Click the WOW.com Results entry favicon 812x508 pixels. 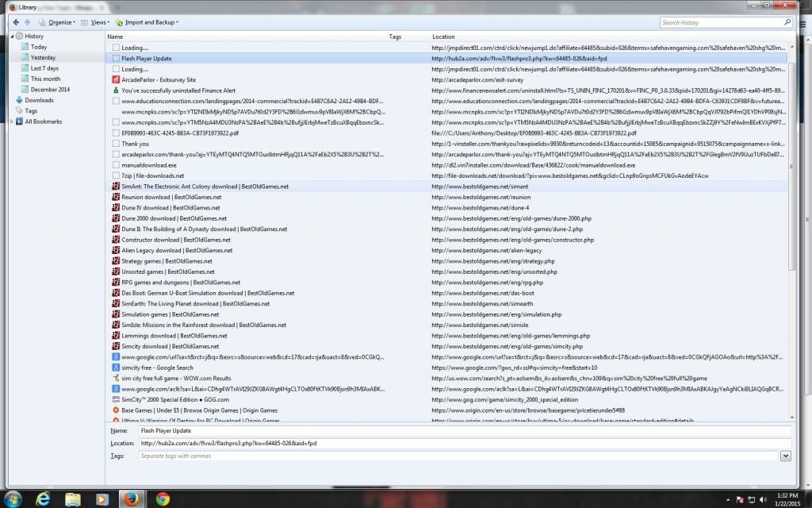tap(116, 378)
